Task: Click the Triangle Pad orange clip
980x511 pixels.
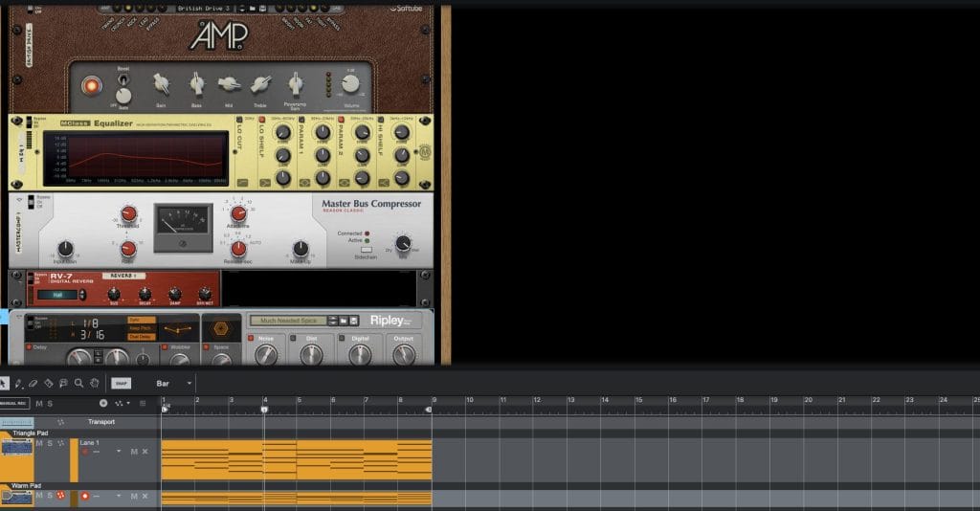Action: click(x=296, y=459)
